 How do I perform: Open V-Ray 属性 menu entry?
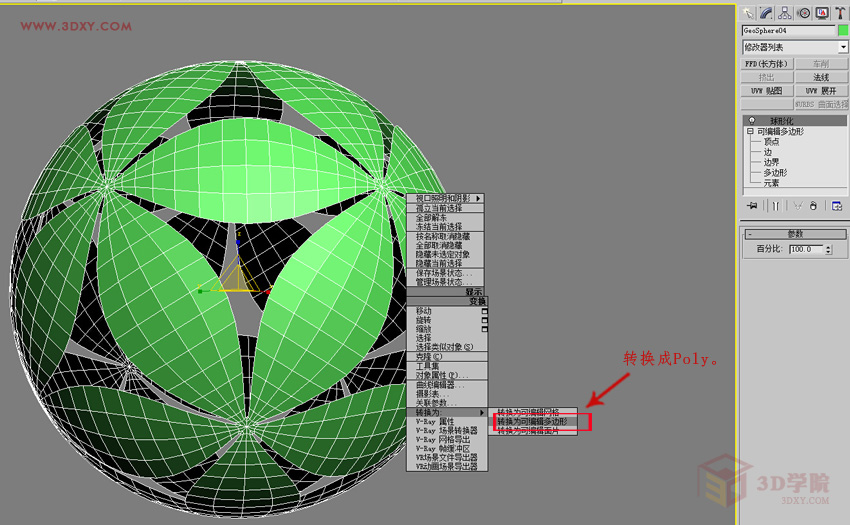447,421
